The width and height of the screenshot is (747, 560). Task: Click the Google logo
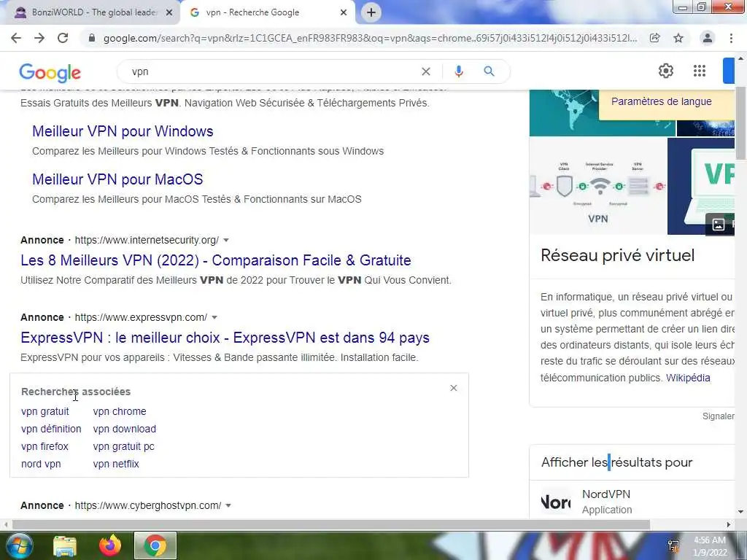tap(50, 73)
